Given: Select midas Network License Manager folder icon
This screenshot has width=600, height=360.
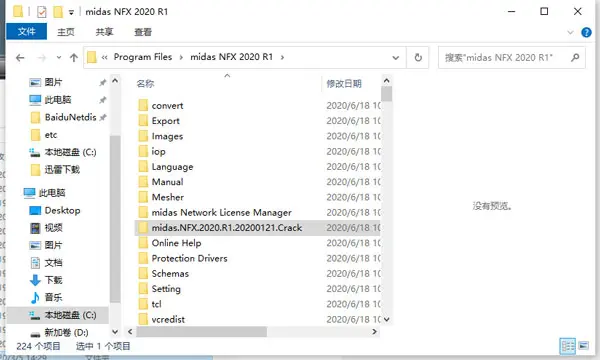Looking at the screenshot, I should [143, 212].
